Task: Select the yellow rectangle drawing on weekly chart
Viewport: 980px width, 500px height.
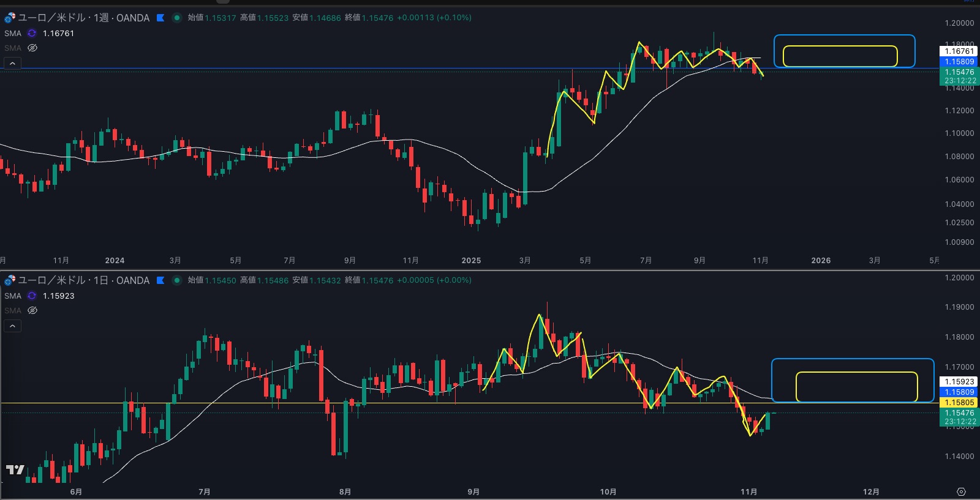Action: (840, 47)
